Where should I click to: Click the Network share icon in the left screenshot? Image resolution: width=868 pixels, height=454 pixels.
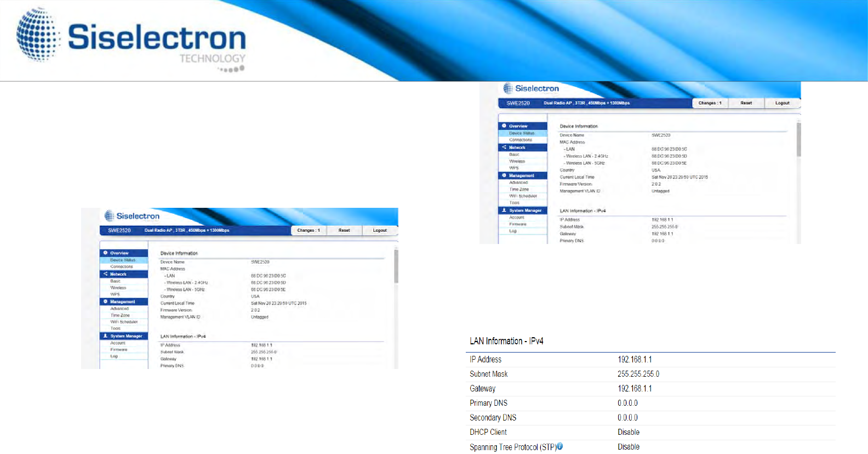point(105,274)
